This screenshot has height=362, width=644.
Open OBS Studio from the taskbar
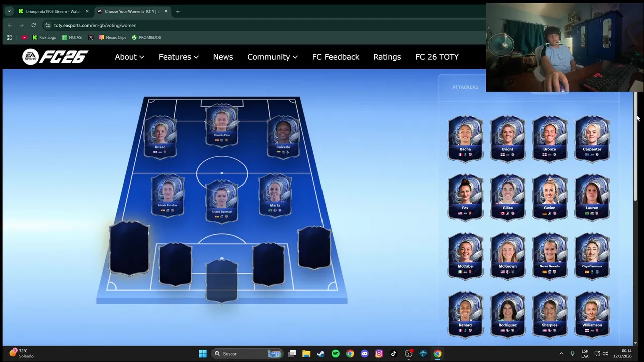[x=409, y=354]
